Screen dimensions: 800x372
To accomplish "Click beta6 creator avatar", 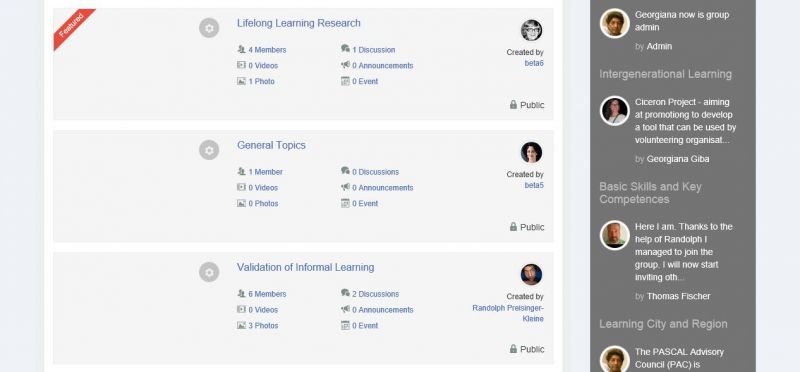I will [531, 30].
